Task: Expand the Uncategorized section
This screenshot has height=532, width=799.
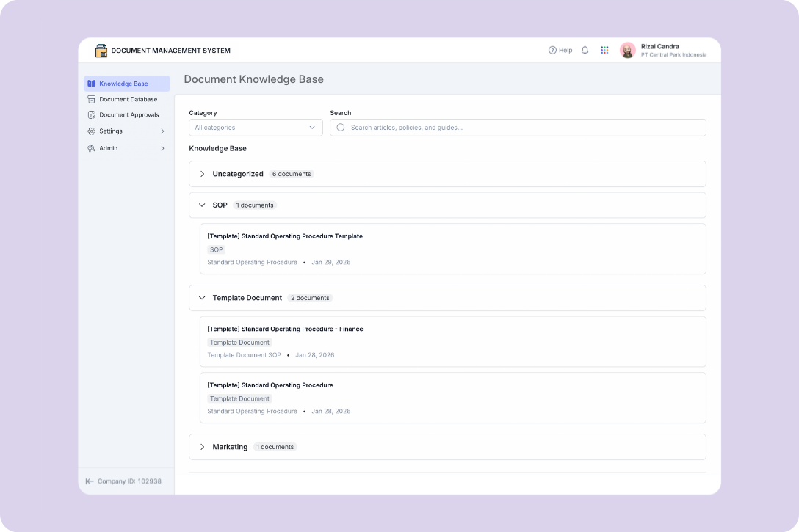Action: [x=203, y=174]
